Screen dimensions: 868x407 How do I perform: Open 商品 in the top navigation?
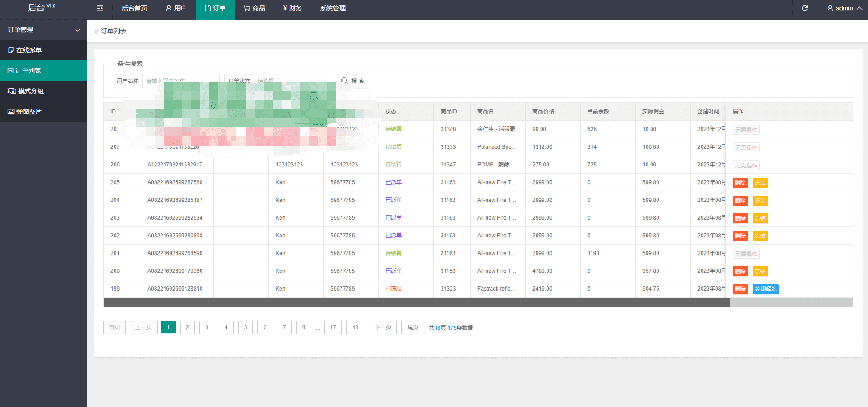coord(254,9)
